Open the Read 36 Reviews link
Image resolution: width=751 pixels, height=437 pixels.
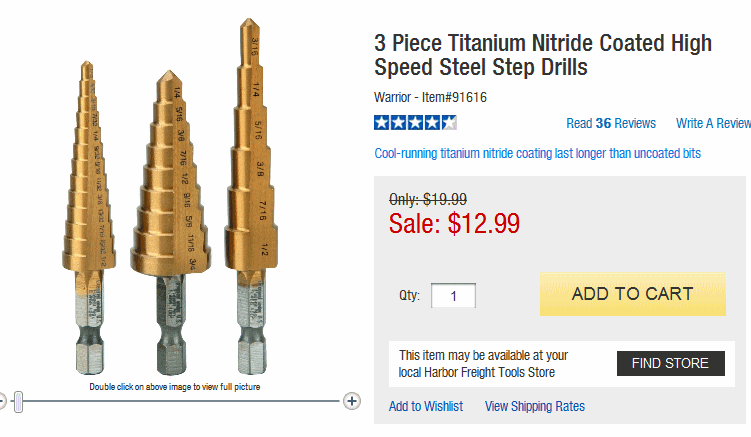610,123
